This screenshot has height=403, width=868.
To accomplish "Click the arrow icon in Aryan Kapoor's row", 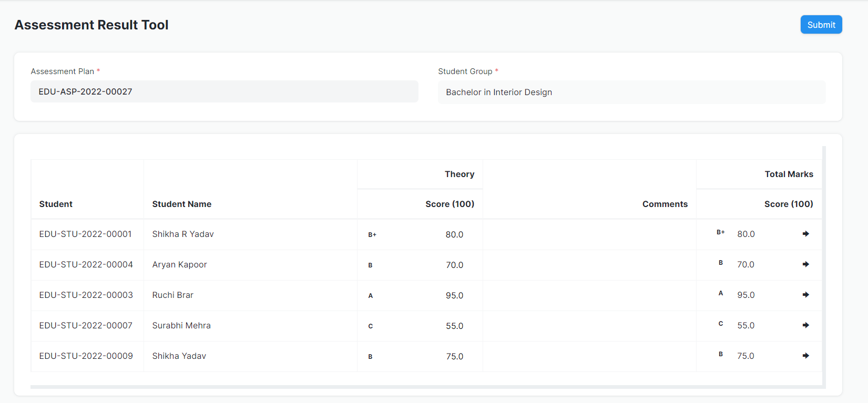I will point(805,264).
